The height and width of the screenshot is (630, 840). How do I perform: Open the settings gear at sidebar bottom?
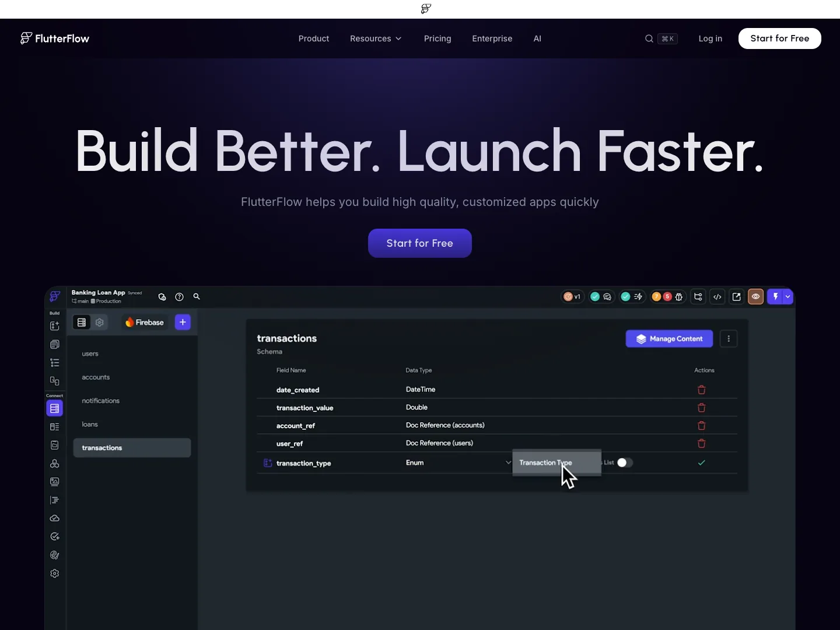(x=55, y=573)
